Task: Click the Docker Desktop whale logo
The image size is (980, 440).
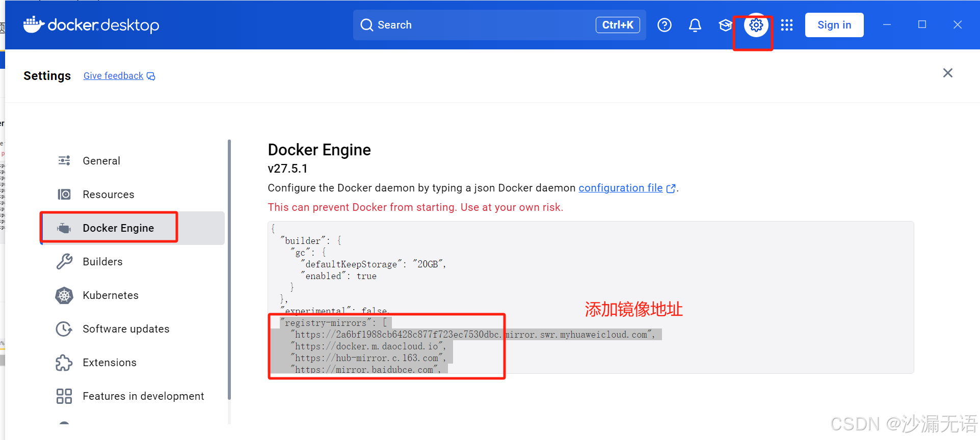Action: click(34, 24)
